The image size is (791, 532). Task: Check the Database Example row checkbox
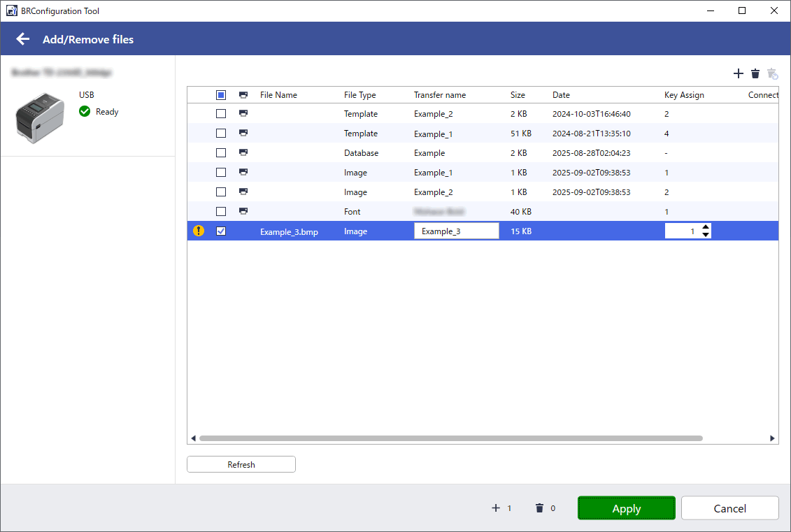pyautogui.click(x=221, y=152)
